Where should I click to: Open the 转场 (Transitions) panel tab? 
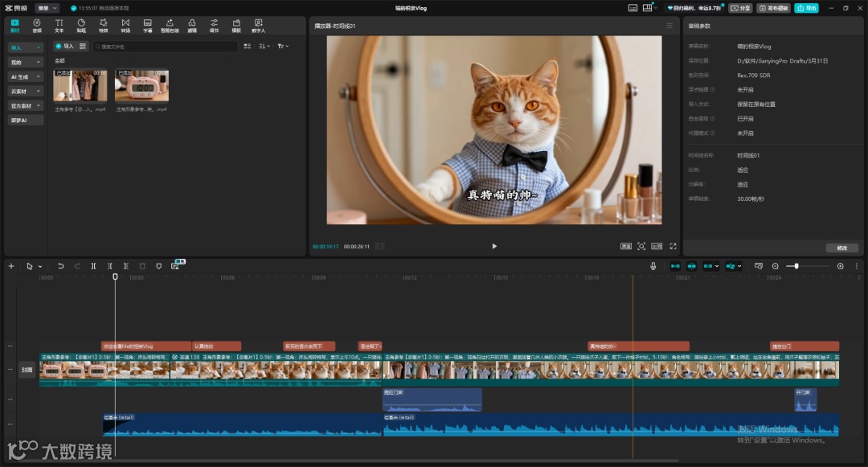pyautogui.click(x=125, y=25)
